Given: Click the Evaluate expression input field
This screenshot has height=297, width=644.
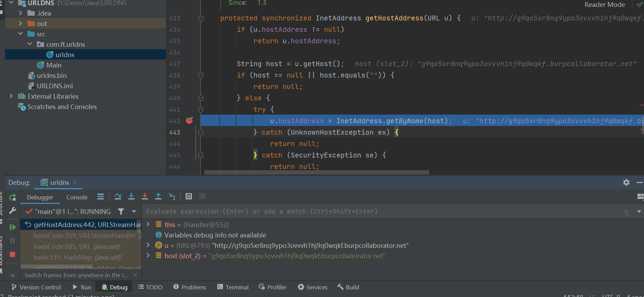Looking at the screenshot, I should [382, 211].
